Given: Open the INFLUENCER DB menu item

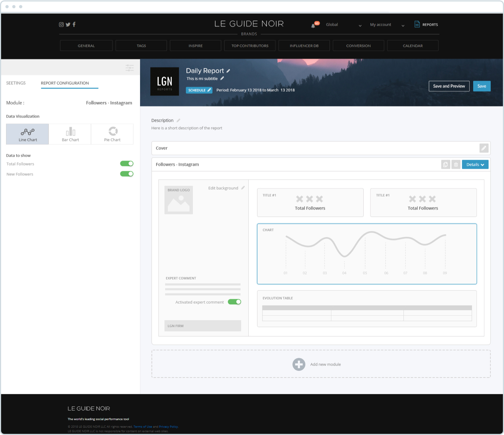Looking at the screenshot, I should (304, 46).
